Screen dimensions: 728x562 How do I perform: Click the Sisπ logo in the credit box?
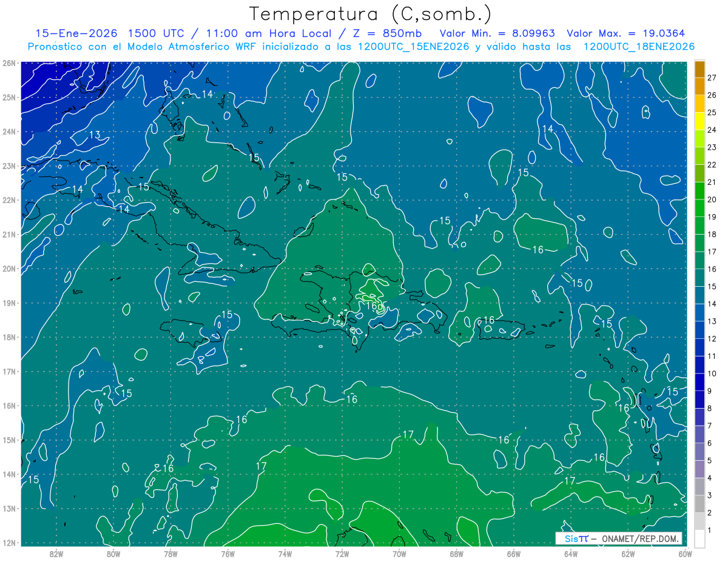point(576,538)
